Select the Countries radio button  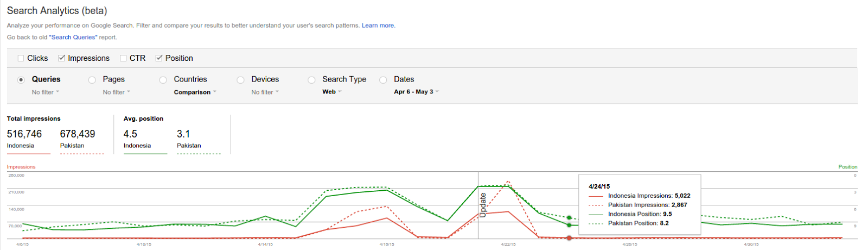(163, 80)
